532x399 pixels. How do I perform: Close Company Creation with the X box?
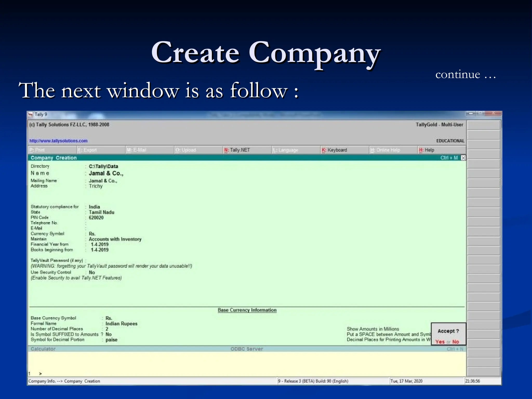click(x=463, y=158)
